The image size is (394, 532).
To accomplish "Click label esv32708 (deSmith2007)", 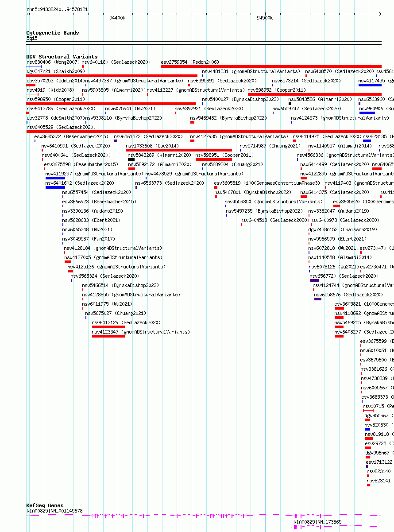I will click(55, 118).
